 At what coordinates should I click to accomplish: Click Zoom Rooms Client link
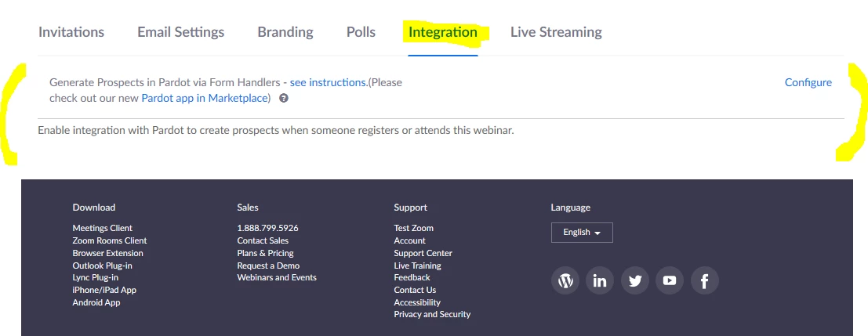(110, 241)
